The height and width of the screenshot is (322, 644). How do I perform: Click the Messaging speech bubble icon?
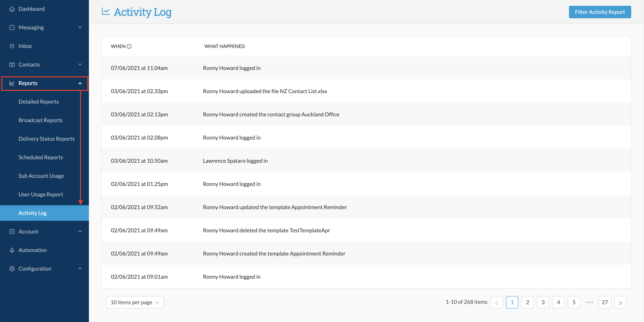pos(12,27)
